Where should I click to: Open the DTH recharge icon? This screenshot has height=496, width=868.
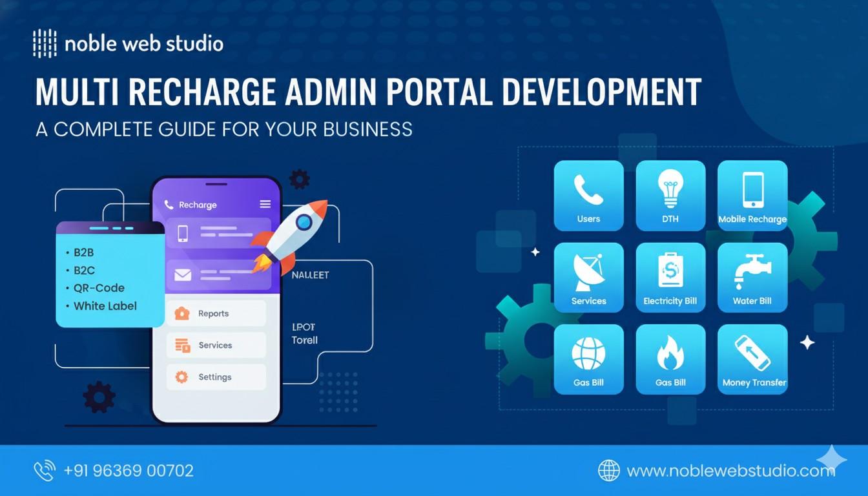pos(670,196)
